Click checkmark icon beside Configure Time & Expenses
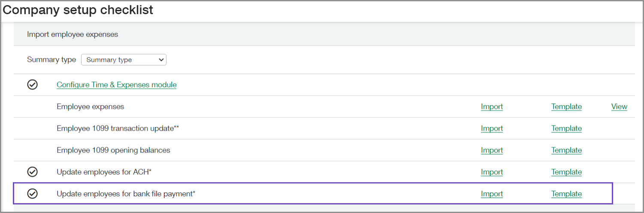 point(33,85)
